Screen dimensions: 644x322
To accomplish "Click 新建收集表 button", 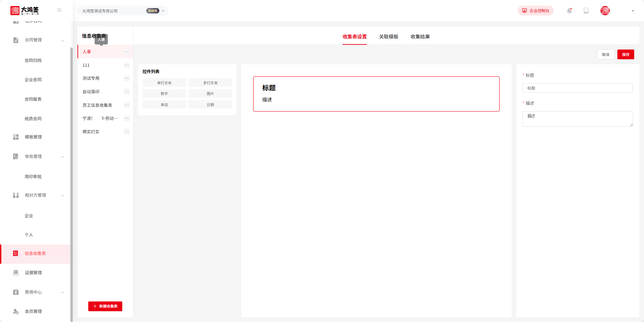I will pos(105,306).
